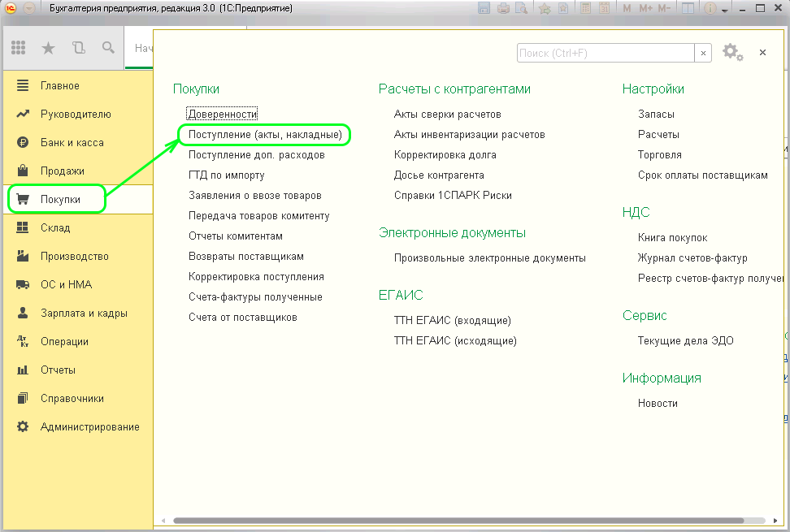Click the Поиск (Ctrl+F) search field

pyautogui.click(x=606, y=53)
